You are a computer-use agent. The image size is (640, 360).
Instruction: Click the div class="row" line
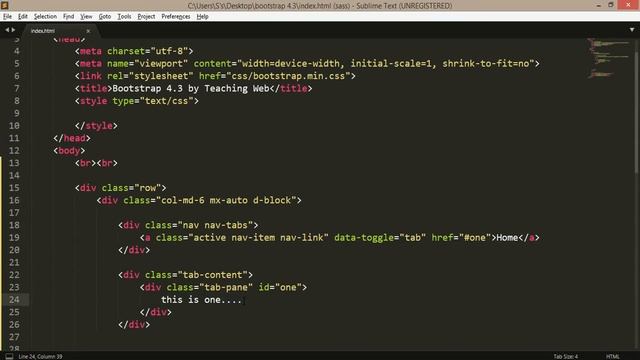120,188
